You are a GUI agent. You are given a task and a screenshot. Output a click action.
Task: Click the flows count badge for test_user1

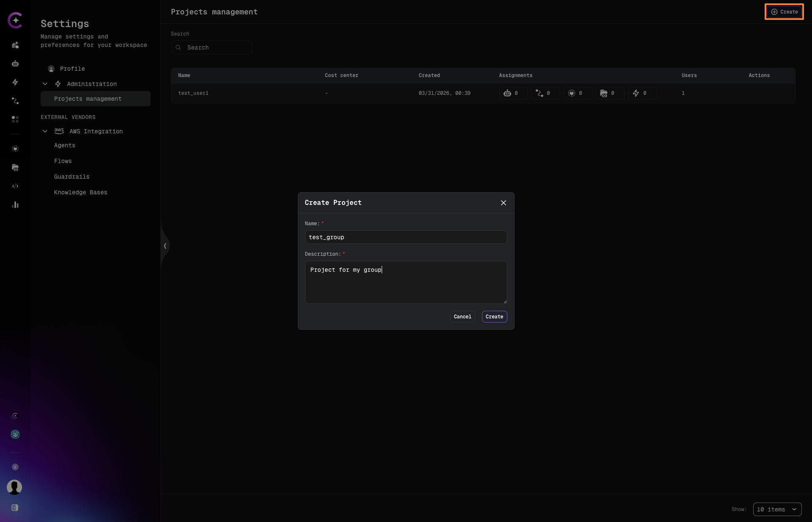pos(545,93)
